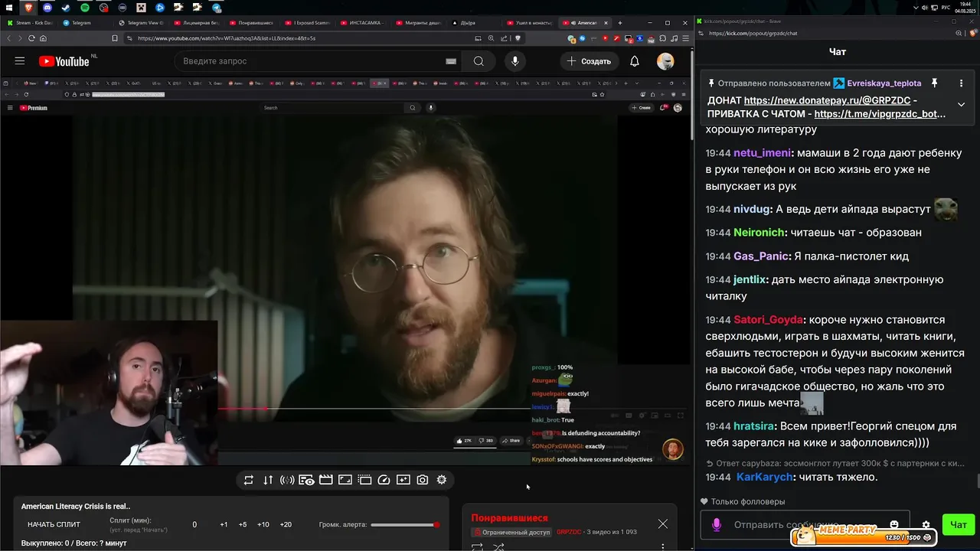Click the chat message input field
This screenshot has width=980, height=551.
click(x=805, y=525)
